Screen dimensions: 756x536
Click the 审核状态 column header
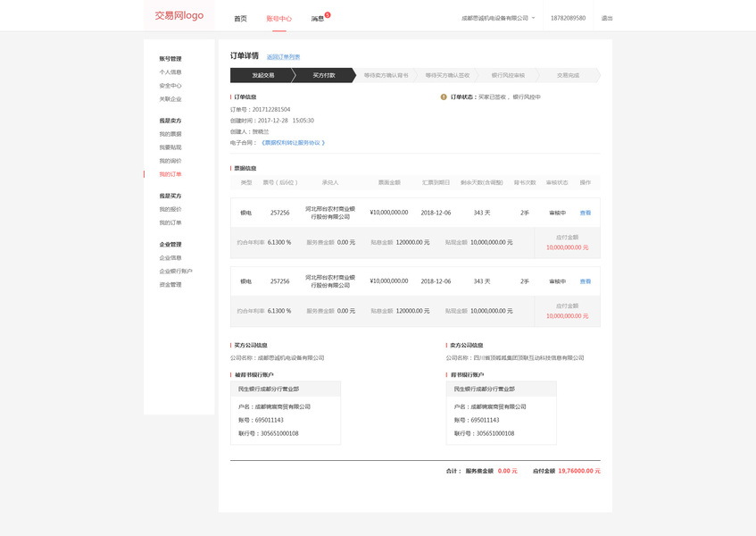coord(557,182)
